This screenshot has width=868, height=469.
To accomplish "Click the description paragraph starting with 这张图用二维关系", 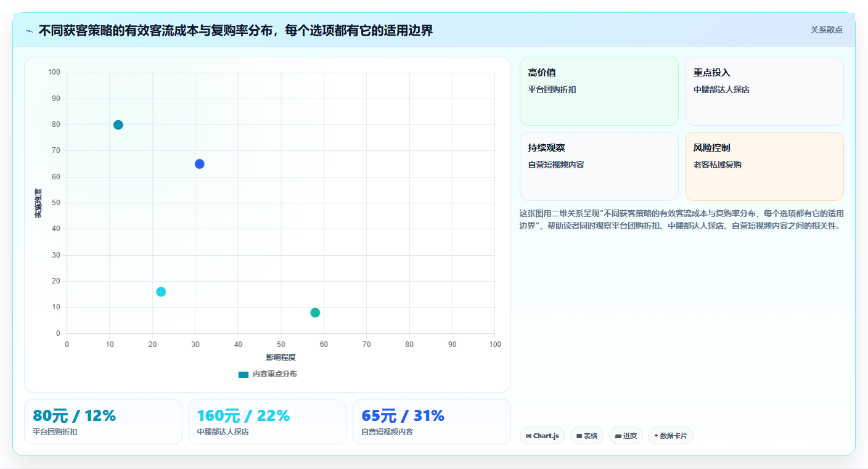I will (681, 219).
